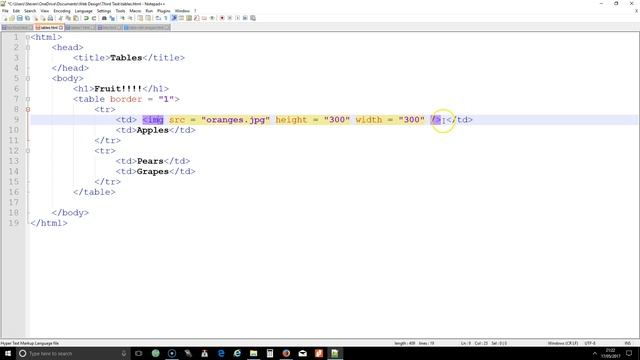The width and height of the screenshot is (640, 360).
Task: Click the Copy toolbar icon
Action: click(x=68, y=18)
